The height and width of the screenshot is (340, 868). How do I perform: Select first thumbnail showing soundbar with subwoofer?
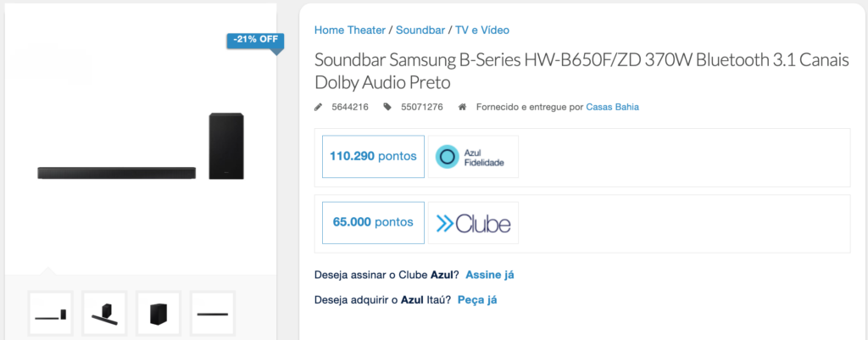[51, 314]
